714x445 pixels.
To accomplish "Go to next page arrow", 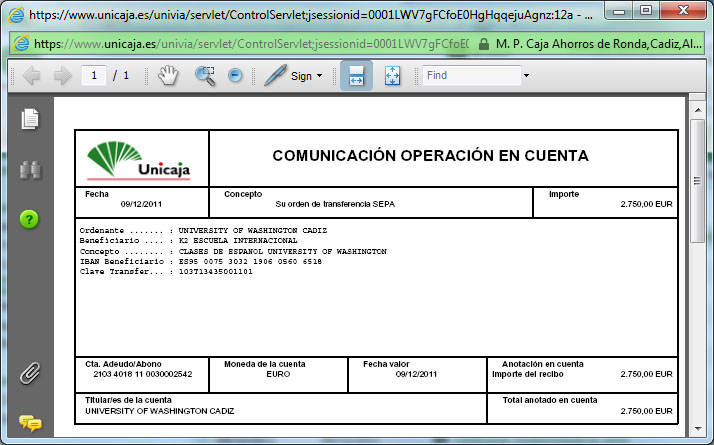I will tap(62, 76).
